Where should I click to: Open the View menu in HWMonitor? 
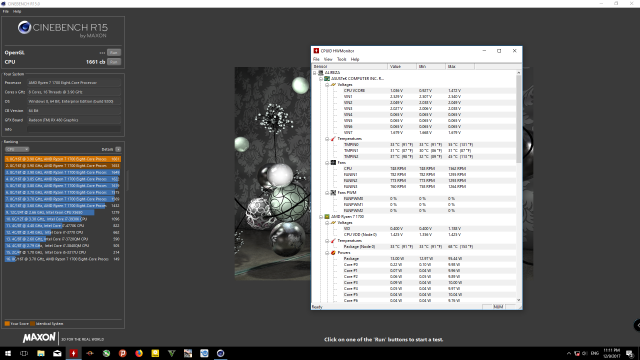(x=328, y=59)
